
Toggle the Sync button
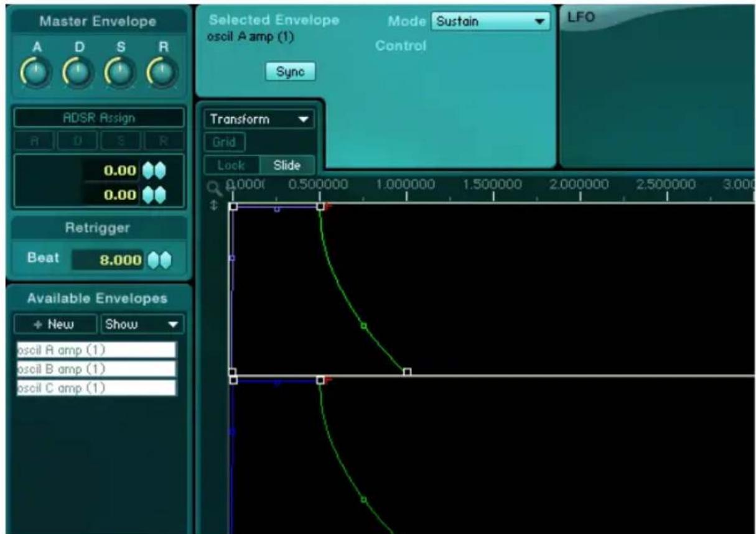click(291, 71)
